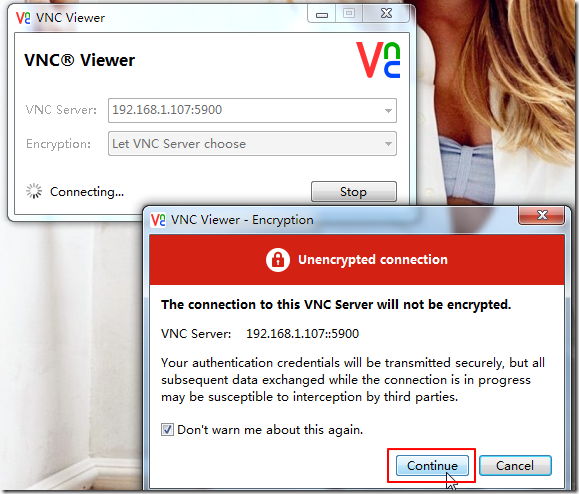Viewport: 579px width, 494px height.
Task: Click the large VNC logo in viewer
Action: pyautogui.click(x=378, y=60)
